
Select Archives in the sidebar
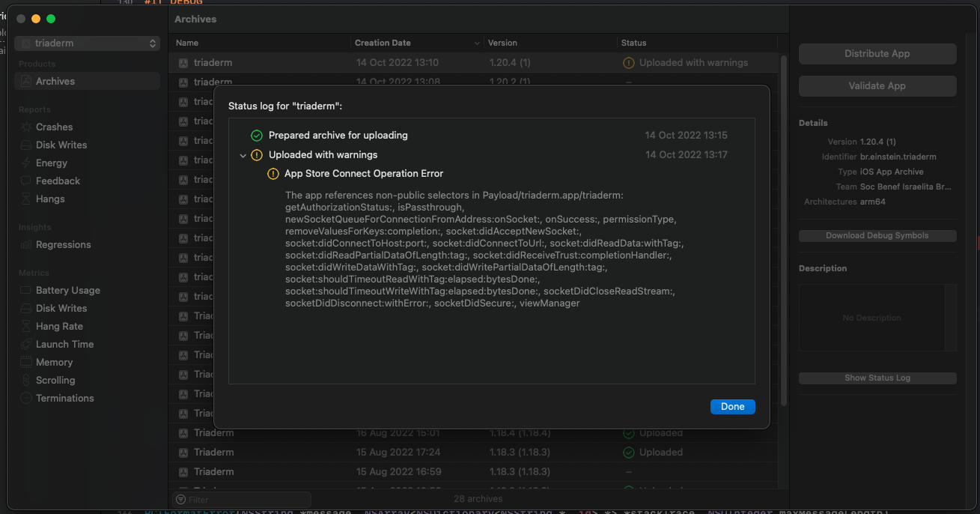click(55, 82)
